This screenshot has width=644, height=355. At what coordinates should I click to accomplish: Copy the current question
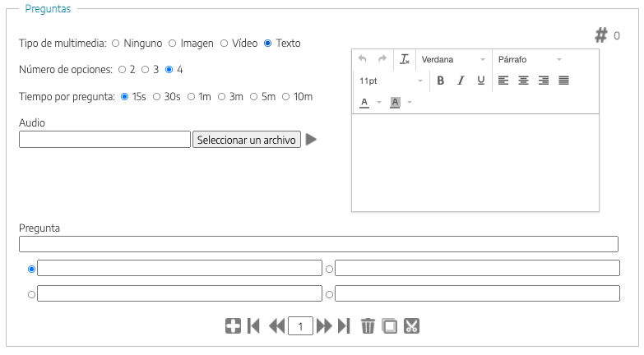point(390,326)
